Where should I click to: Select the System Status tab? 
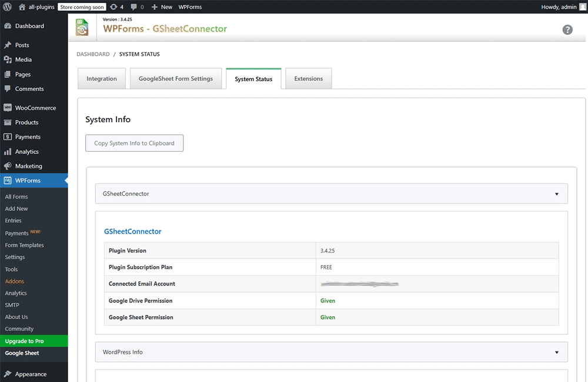coord(253,79)
